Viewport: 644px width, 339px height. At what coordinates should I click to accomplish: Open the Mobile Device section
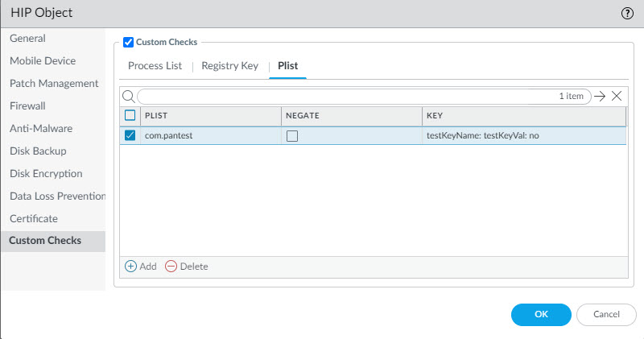tap(43, 60)
